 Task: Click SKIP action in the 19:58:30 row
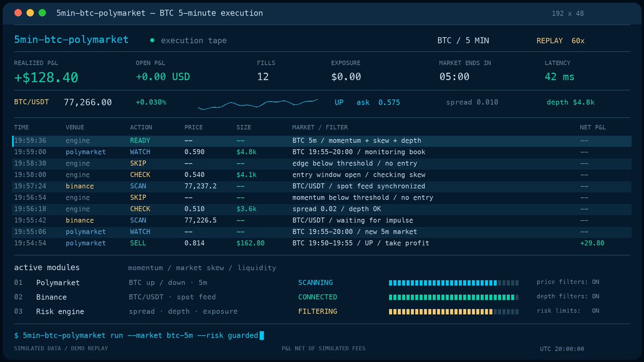pos(138,164)
